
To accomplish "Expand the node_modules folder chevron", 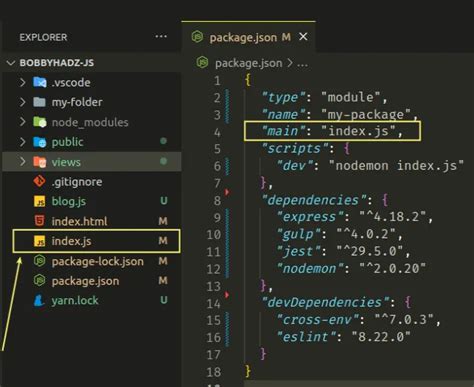I will click(x=22, y=122).
